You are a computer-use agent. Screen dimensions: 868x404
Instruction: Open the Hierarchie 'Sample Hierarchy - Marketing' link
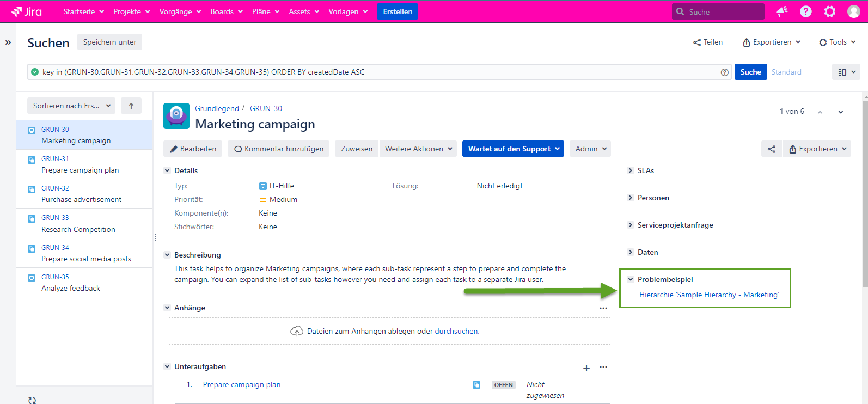pos(709,295)
